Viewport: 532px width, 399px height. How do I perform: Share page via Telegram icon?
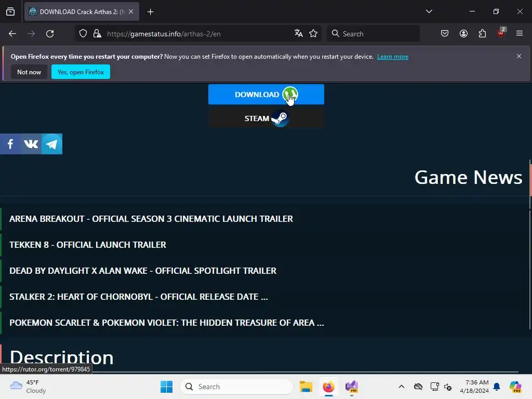point(52,144)
